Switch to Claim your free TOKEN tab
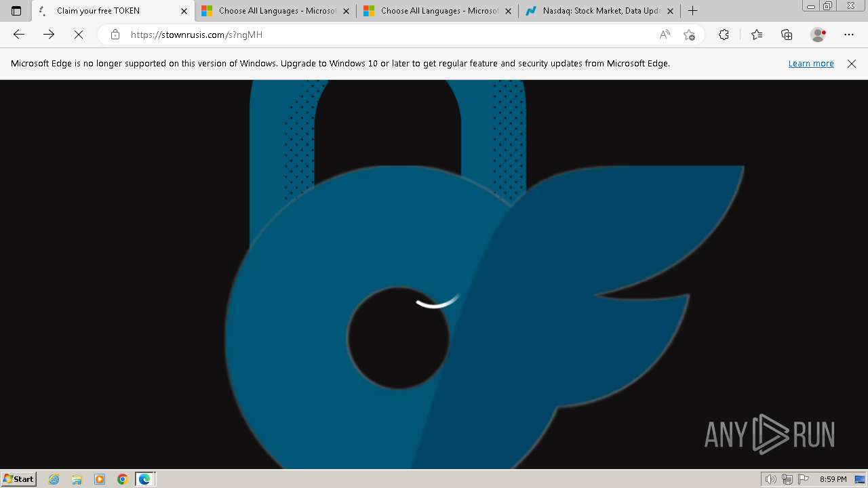The width and height of the screenshot is (868, 488). tap(113, 11)
